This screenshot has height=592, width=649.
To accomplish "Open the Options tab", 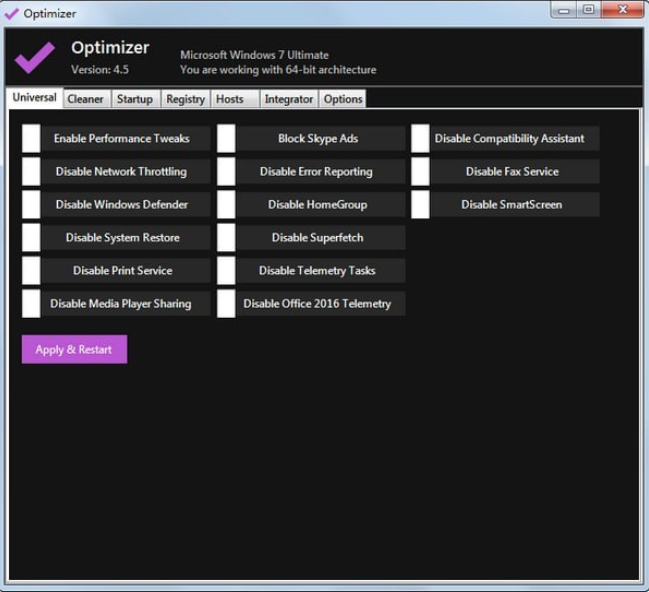I will click(343, 99).
